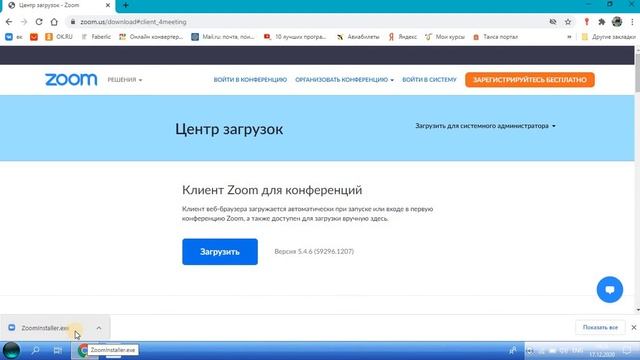This screenshot has height=360, width=640.
Task: Open the 10 лучших програ... bookmark
Action: [295, 37]
